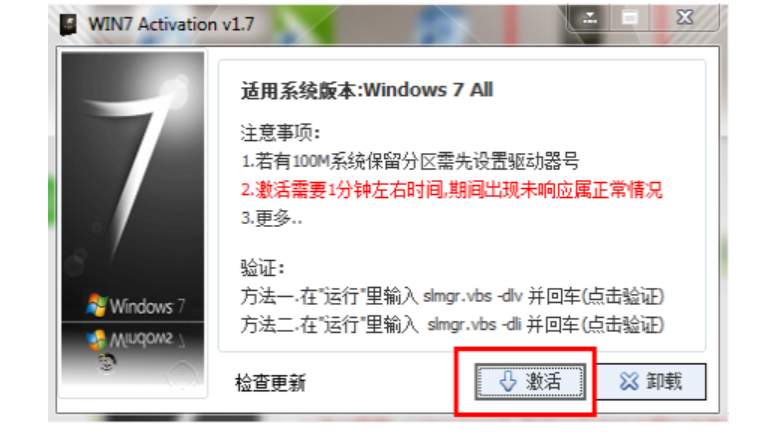Maximize the WIN7 Activation window
The width and height of the screenshot is (770, 439).
(x=630, y=18)
